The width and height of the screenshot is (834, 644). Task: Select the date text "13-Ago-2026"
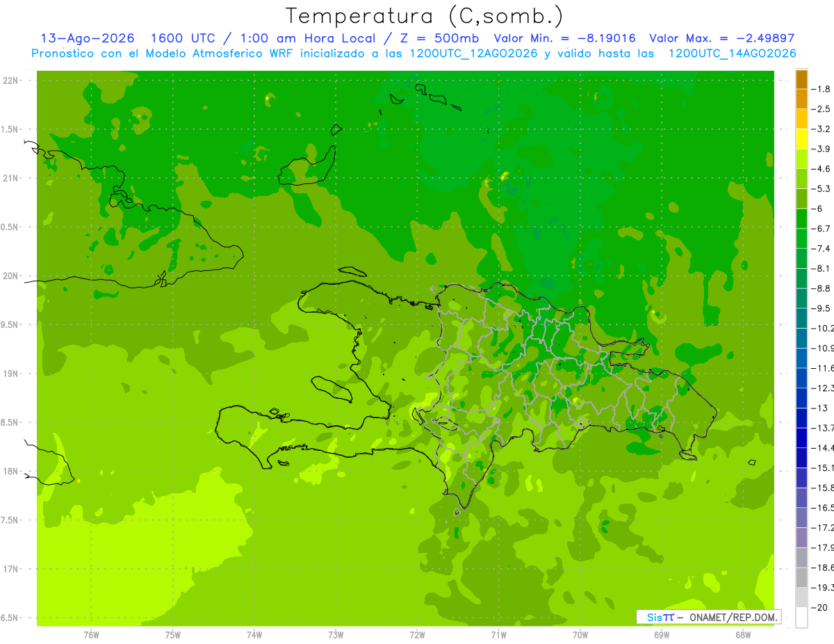88,38
